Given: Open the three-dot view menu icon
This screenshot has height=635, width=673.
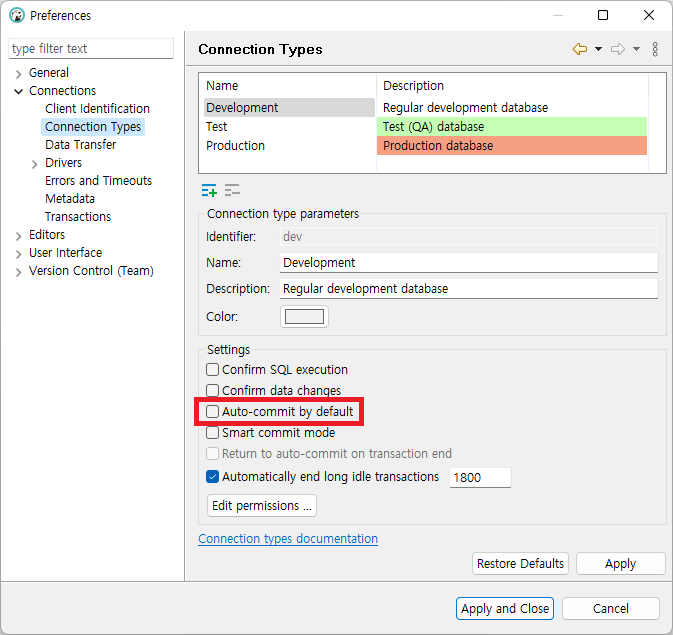Looking at the screenshot, I should click(x=655, y=49).
